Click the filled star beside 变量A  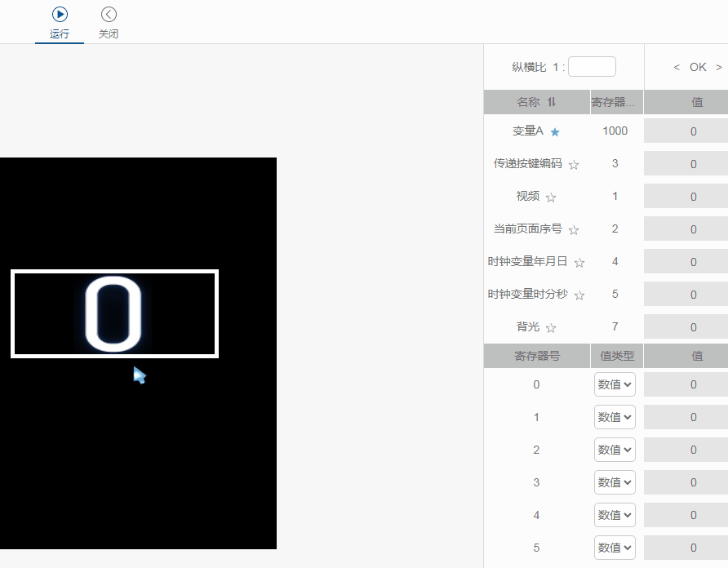(x=554, y=131)
